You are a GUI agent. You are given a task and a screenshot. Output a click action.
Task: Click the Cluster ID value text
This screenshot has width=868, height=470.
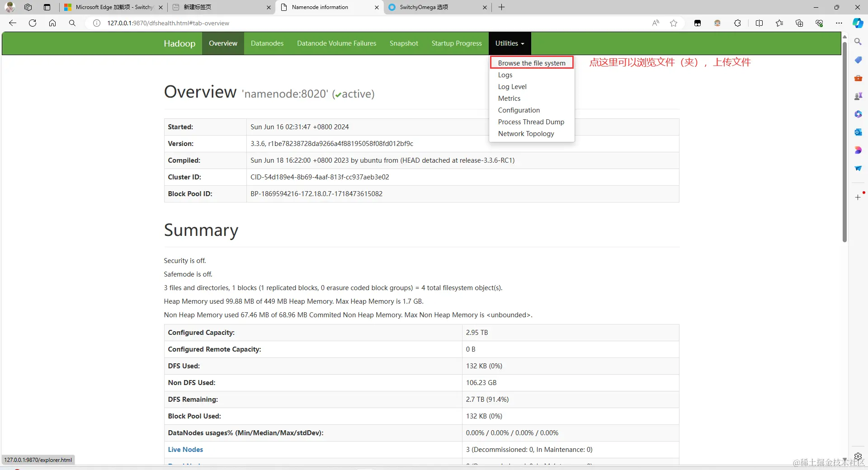[x=320, y=177]
